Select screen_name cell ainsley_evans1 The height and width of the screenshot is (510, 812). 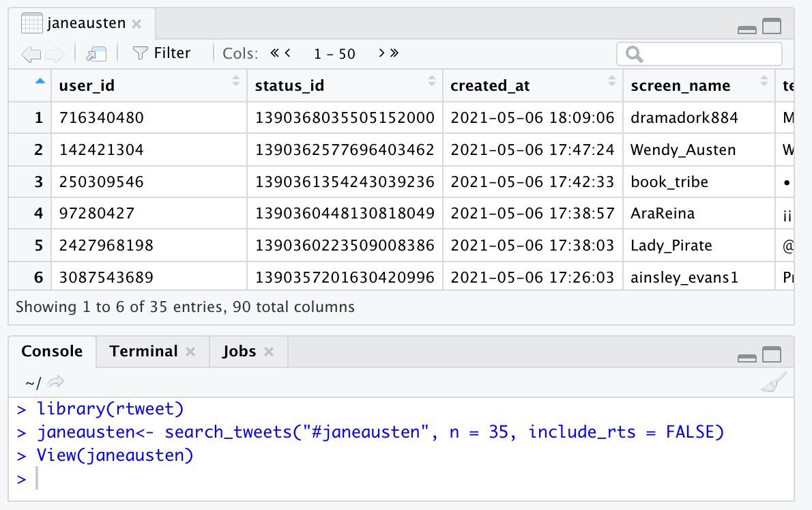(x=699, y=277)
